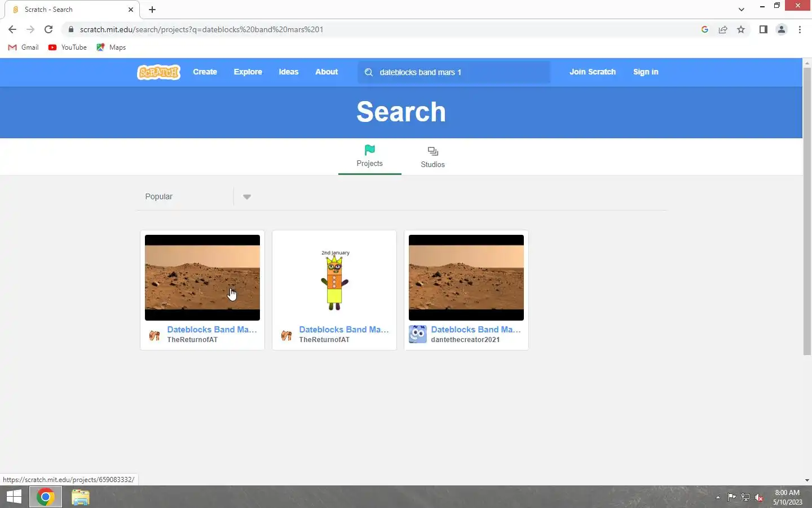Screen dimensions: 812x508
Task: Toggle the browser side panel icon
Action: click(x=763, y=29)
